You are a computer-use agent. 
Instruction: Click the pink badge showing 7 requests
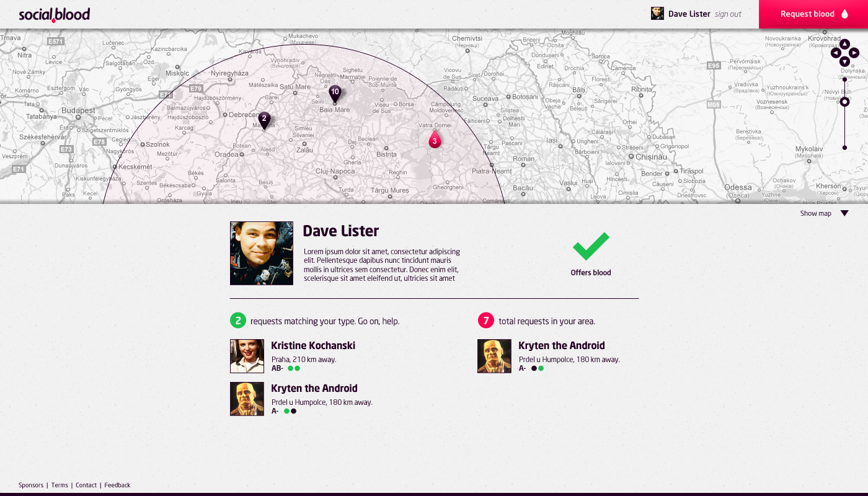(486, 321)
